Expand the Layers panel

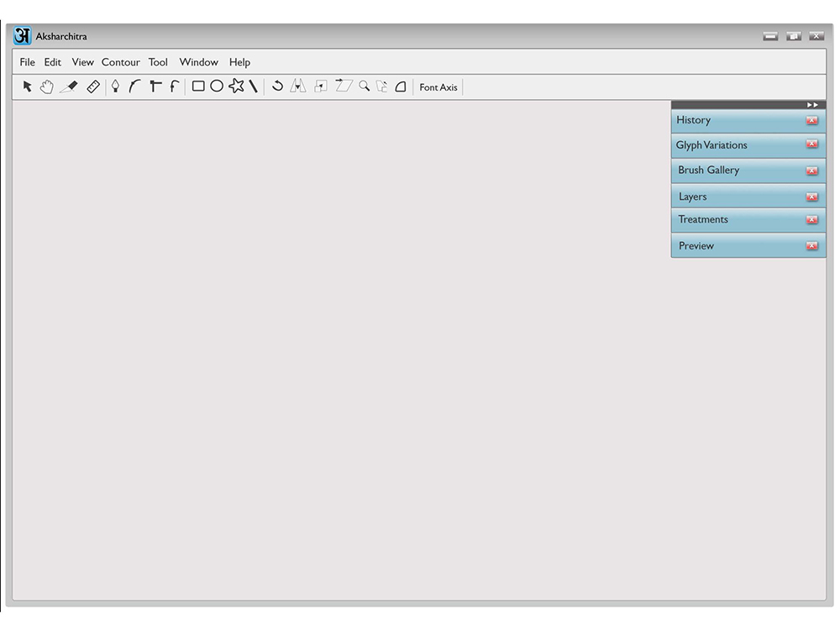pyautogui.click(x=748, y=197)
